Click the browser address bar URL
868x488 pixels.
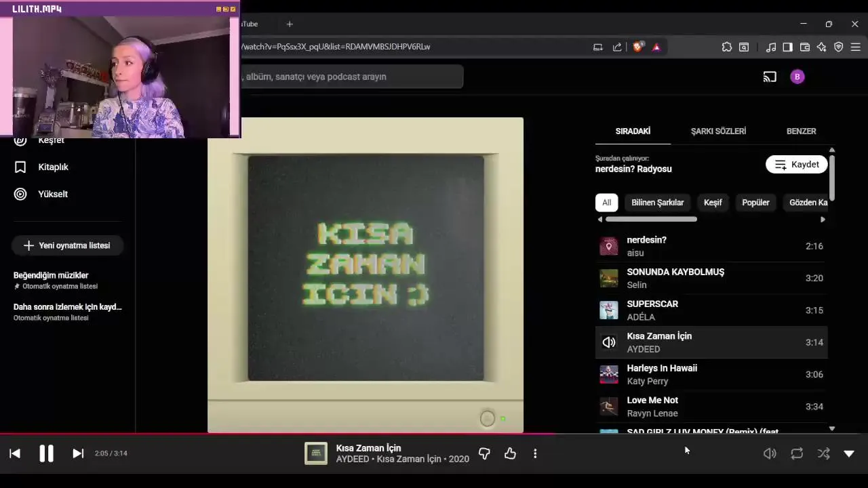[x=336, y=47]
